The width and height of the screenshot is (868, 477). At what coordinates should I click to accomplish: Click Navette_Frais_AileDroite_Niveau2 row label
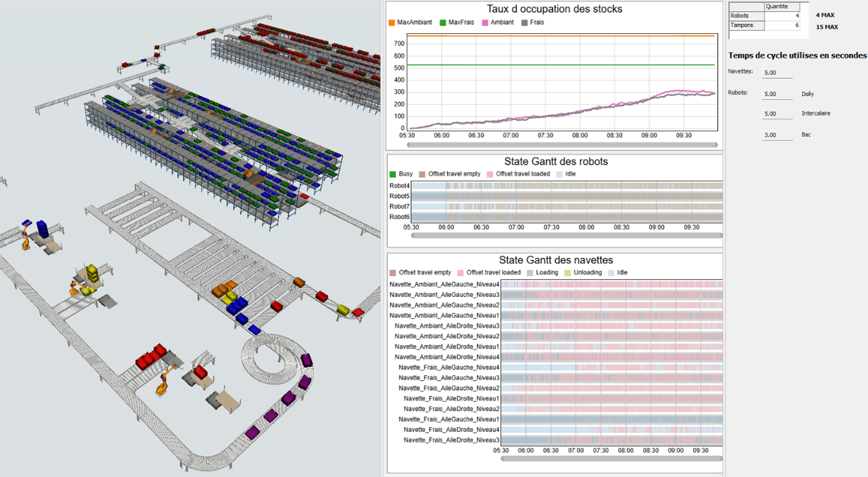click(451, 409)
